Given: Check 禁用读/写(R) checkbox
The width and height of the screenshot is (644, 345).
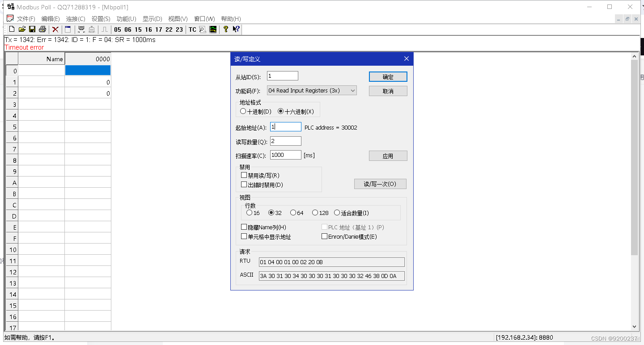Looking at the screenshot, I should pos(260,176).
